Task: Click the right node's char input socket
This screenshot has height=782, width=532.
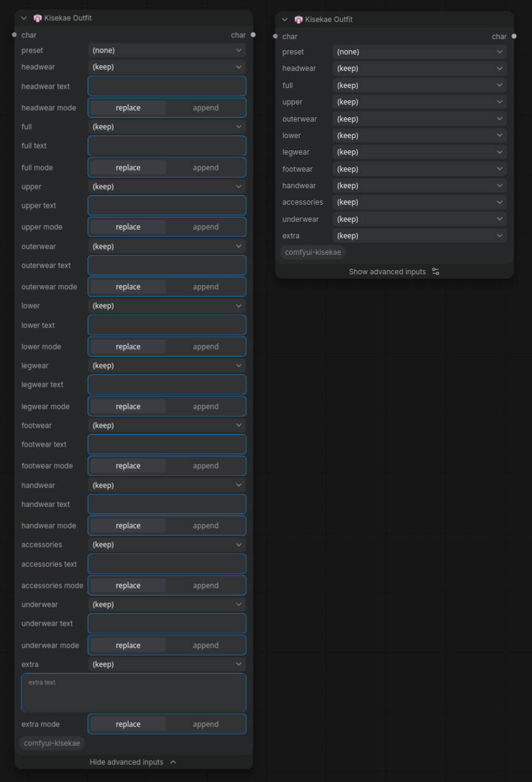Action: pyautogui.click(x=275, y=36)
